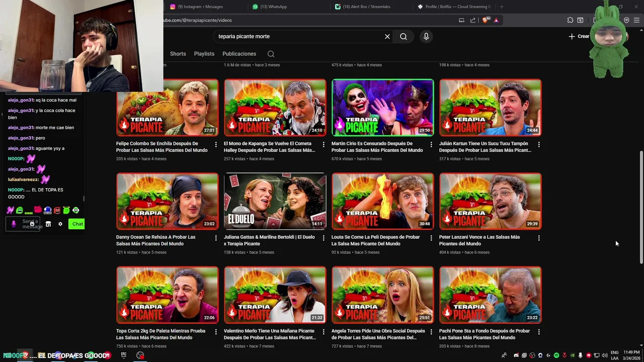The width and height of the screenshot is (644, 362).
Task: Clear the YouTube search box text
Action: click(387, 36)
